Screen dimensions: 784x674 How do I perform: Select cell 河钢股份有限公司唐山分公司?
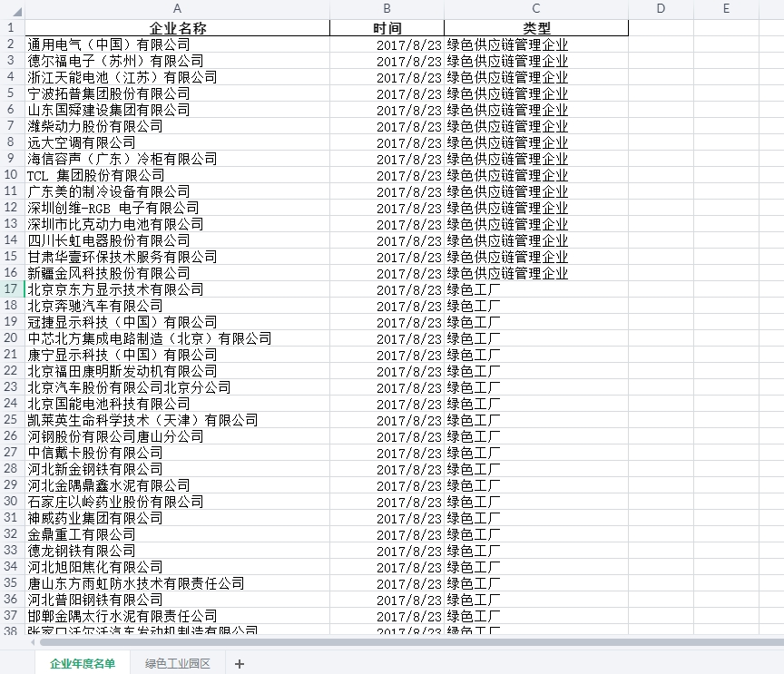coord(178,436)
